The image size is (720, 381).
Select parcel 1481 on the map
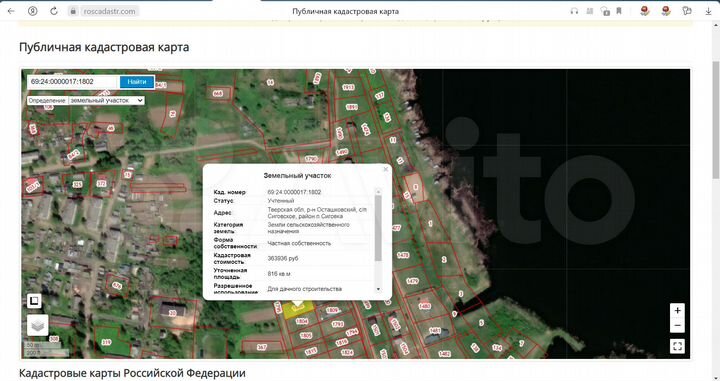click(x=435, y=330)
